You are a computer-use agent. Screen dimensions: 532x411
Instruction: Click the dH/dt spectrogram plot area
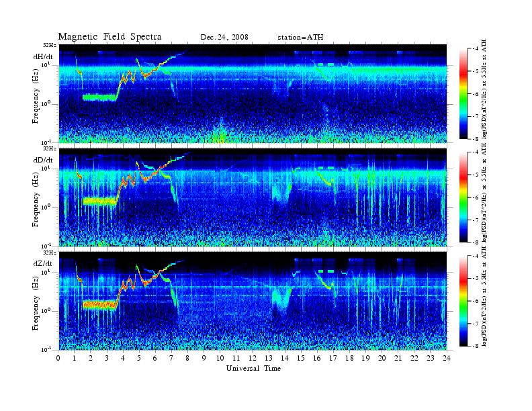point(253,93)
